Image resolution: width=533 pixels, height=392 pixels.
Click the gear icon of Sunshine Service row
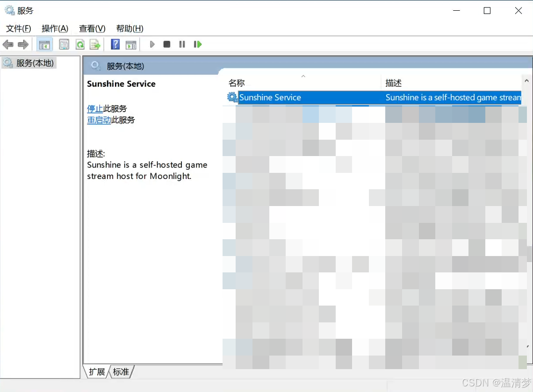click(232, 97)
